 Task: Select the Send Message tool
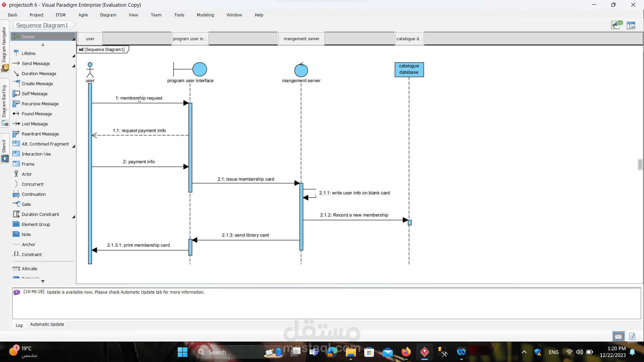click(x=36, y=63)
